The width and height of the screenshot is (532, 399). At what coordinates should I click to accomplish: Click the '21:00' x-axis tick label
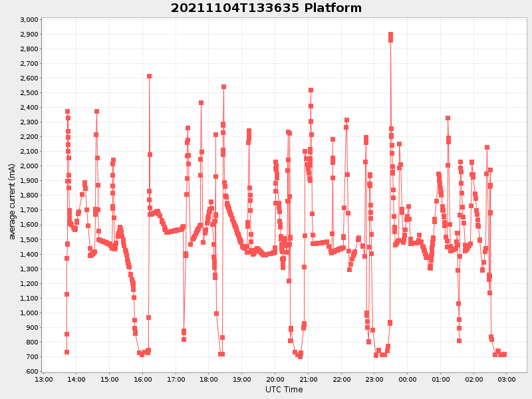[x=308, y=379]
